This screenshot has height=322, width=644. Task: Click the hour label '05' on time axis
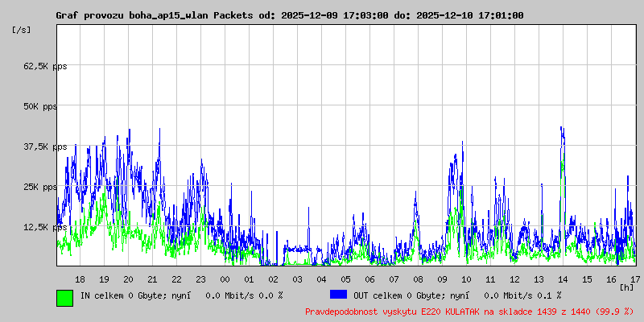point(346,279)
